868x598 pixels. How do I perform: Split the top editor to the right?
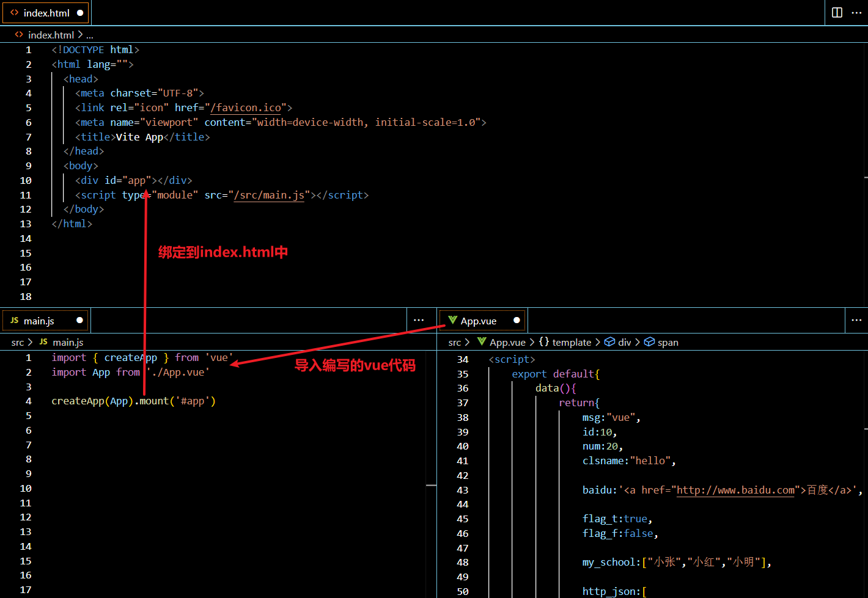pyautogui.click(x=837, y=13)
